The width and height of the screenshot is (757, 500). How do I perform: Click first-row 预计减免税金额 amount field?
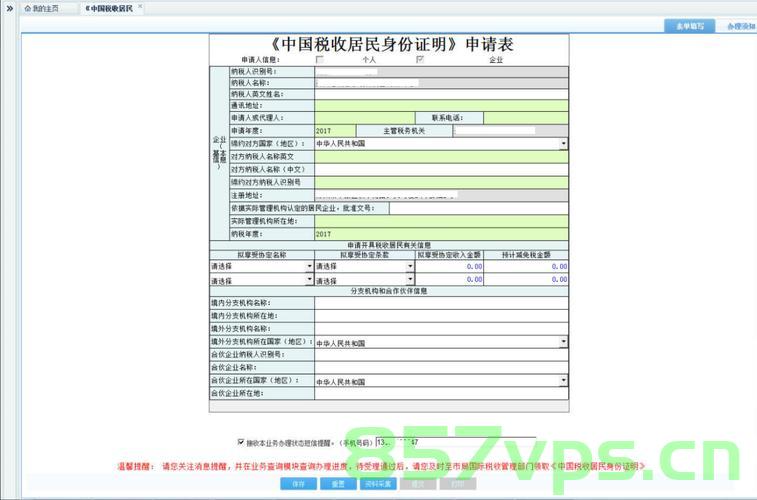pos(526,266)
